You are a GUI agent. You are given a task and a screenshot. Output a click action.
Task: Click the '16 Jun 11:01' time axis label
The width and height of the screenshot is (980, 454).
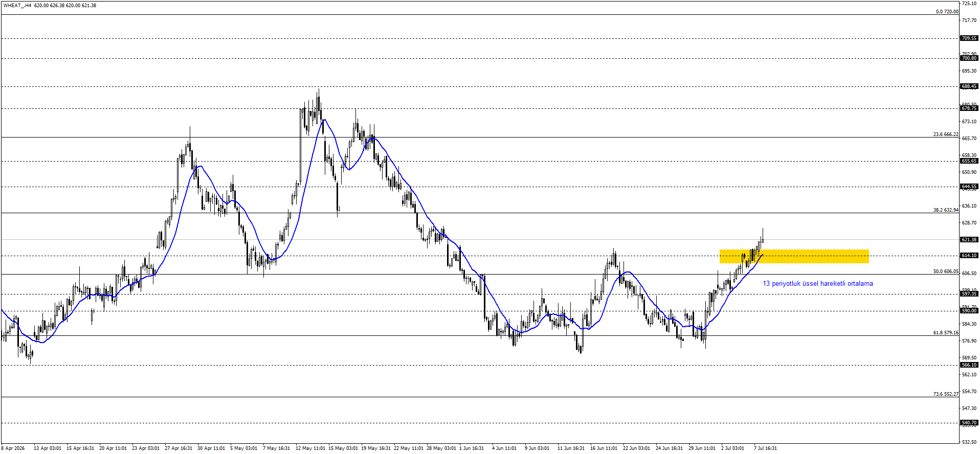[x=604, y=448]
